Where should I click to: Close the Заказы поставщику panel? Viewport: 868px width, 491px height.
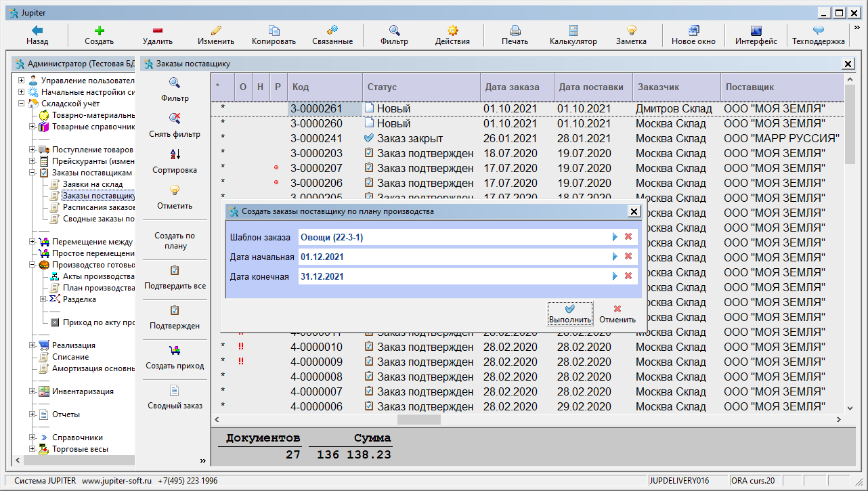pos(848,64)
